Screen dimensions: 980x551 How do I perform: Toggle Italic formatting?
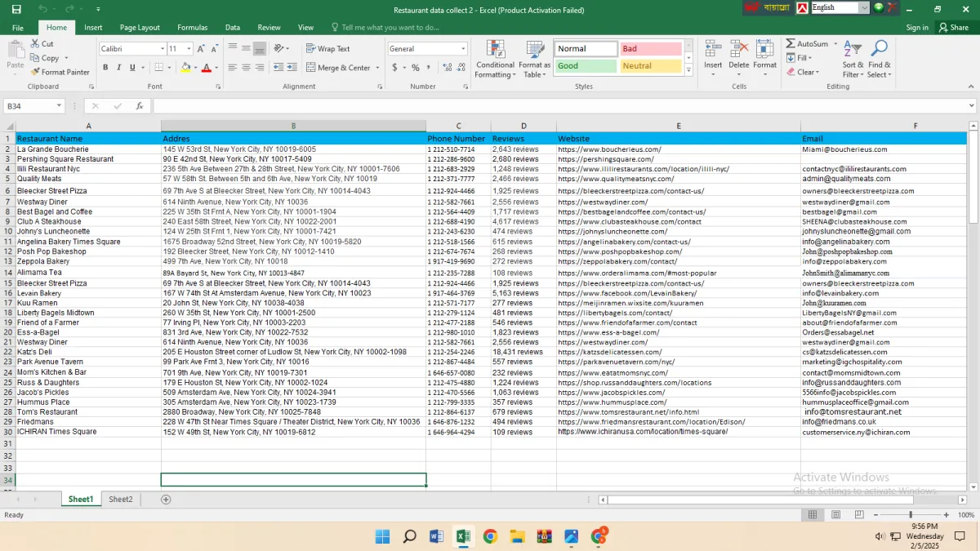[x=118, y=68]
